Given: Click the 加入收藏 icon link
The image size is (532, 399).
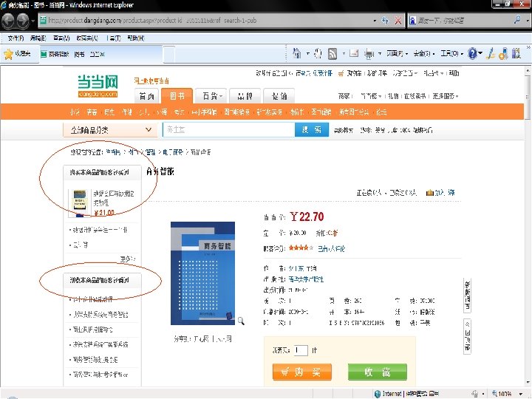Looking at the screenshot, I should (x=440, y=193).
